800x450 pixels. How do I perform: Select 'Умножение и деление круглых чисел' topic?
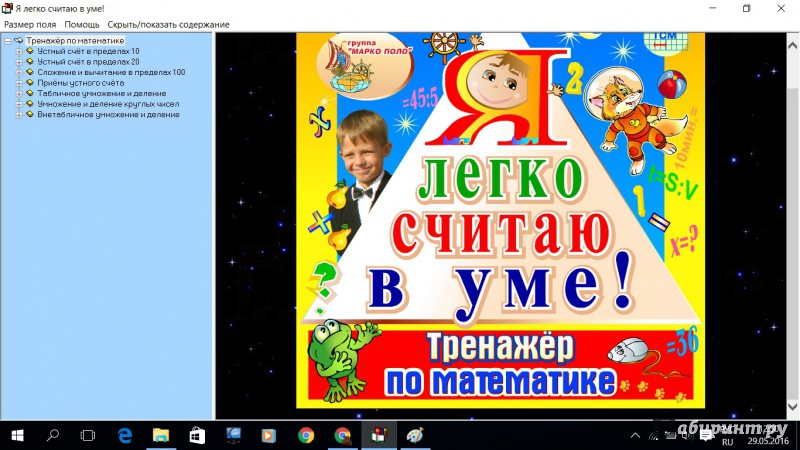point(108,104)
